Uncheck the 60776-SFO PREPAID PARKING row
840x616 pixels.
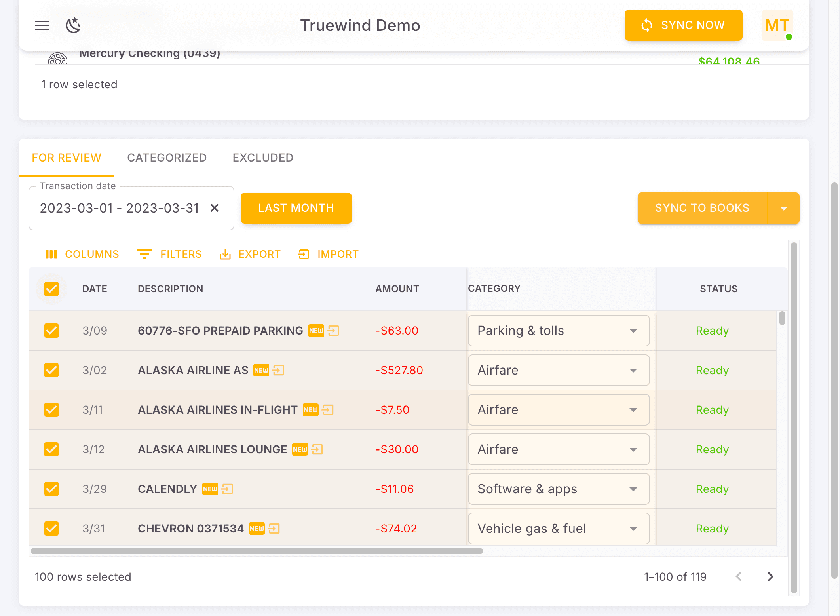(51, 331)
